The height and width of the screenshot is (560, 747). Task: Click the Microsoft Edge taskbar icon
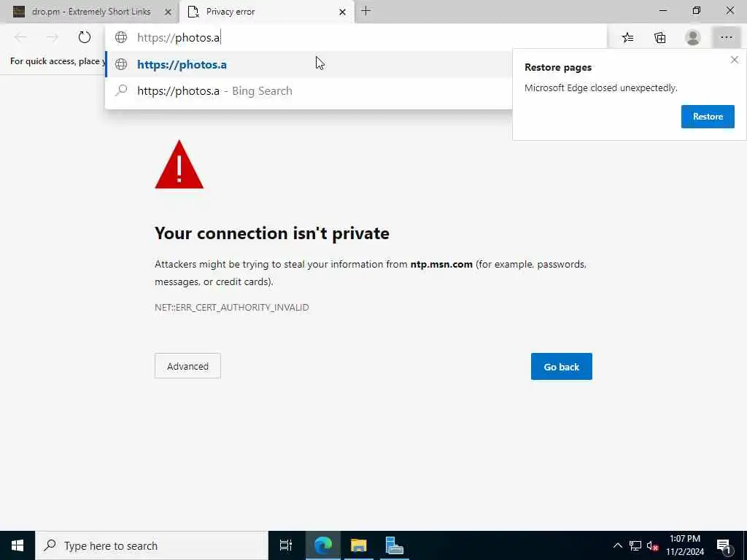click(x=323, y=545)
